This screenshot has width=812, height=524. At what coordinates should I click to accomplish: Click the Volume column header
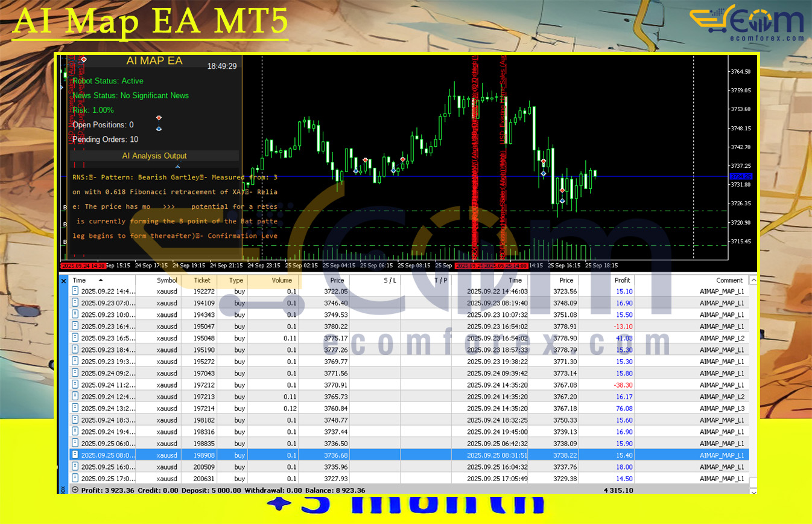click(x=281, y=280)
